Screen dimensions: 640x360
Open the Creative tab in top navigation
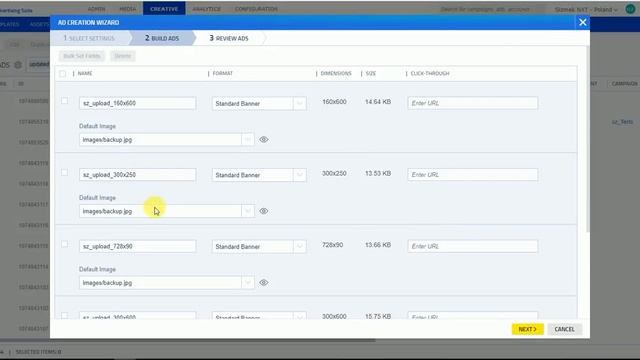click(x=164, y=9)
